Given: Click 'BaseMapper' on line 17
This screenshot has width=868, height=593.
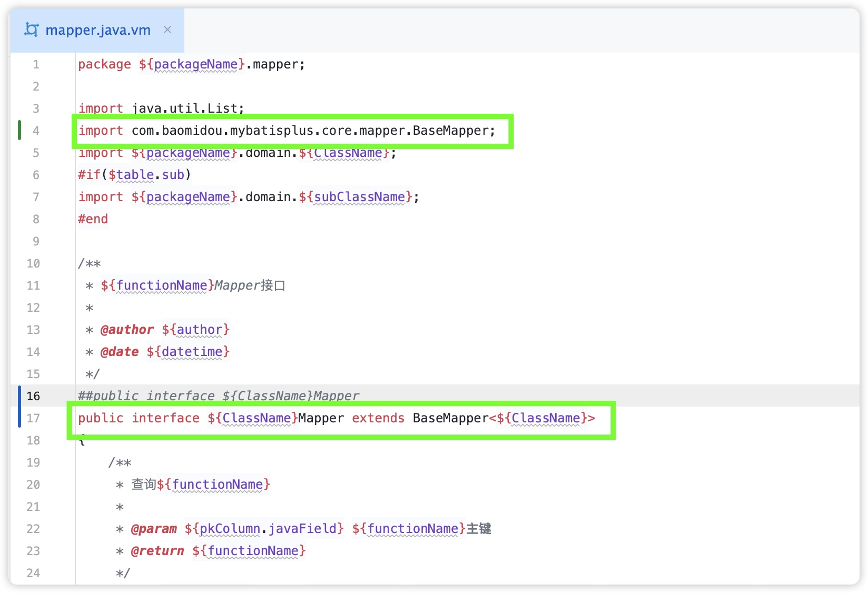Looking at the screenshot, I should (450, 418).
